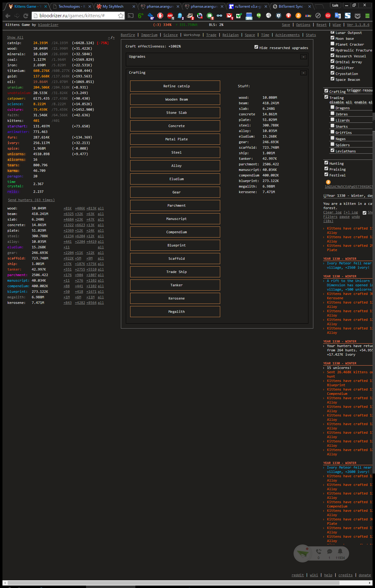Click the AirDroid paper plane icon
The image size is (375, 588).
303,553
